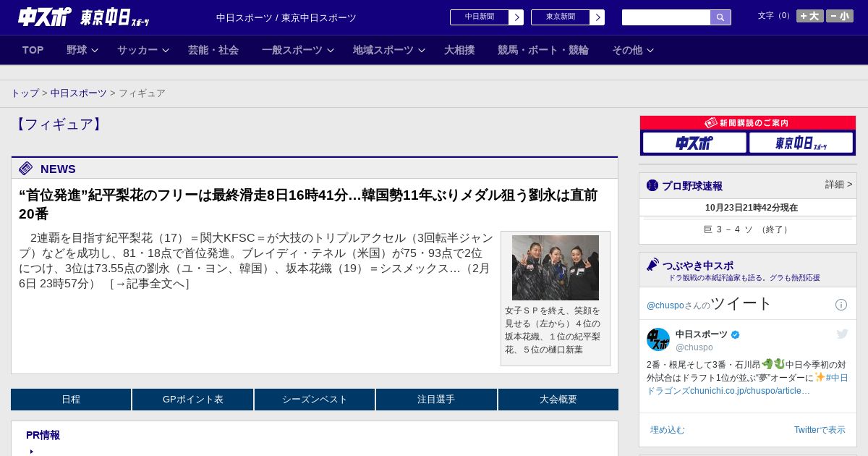Open the 地域スポーツ menu
The height and width of the screenshot is (456, 868).
(x=383, y=50)
